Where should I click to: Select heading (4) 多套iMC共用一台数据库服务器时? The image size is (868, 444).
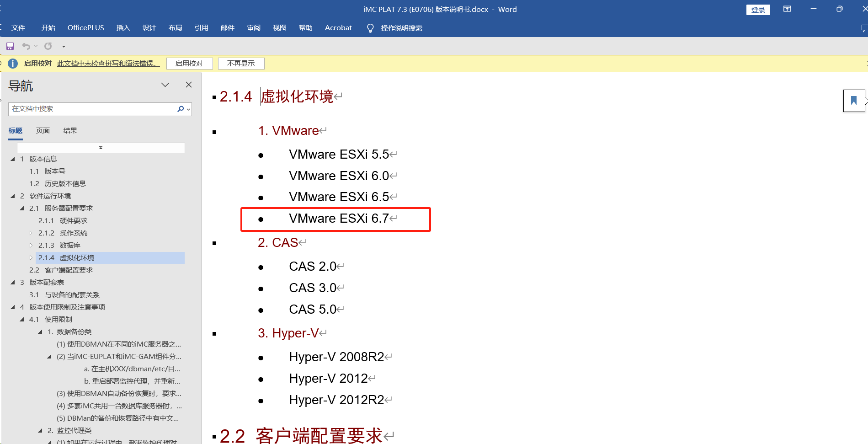click(x=119, y=406)
